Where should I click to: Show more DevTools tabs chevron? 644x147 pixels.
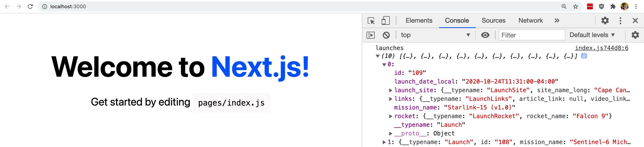coord(557,21)
